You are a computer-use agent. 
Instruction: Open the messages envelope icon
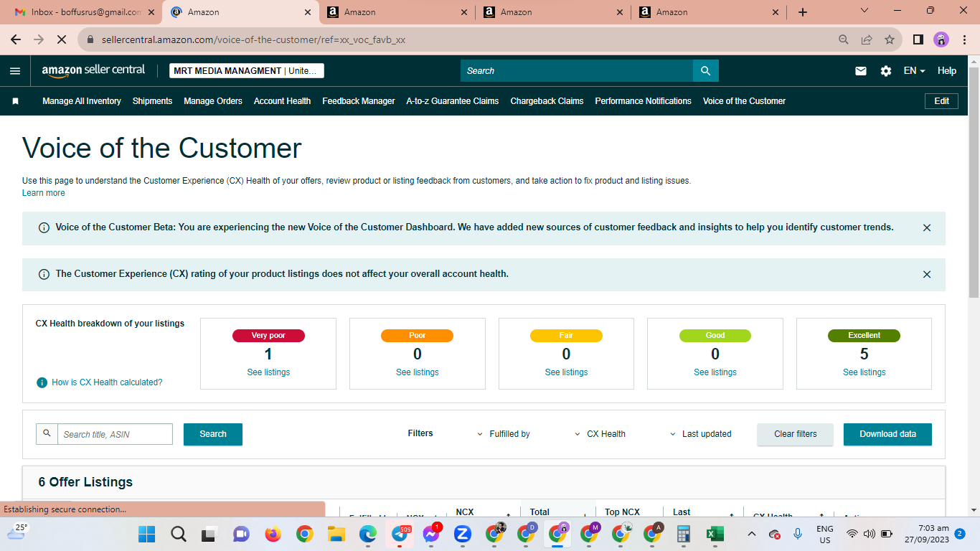tap(861, 71)
